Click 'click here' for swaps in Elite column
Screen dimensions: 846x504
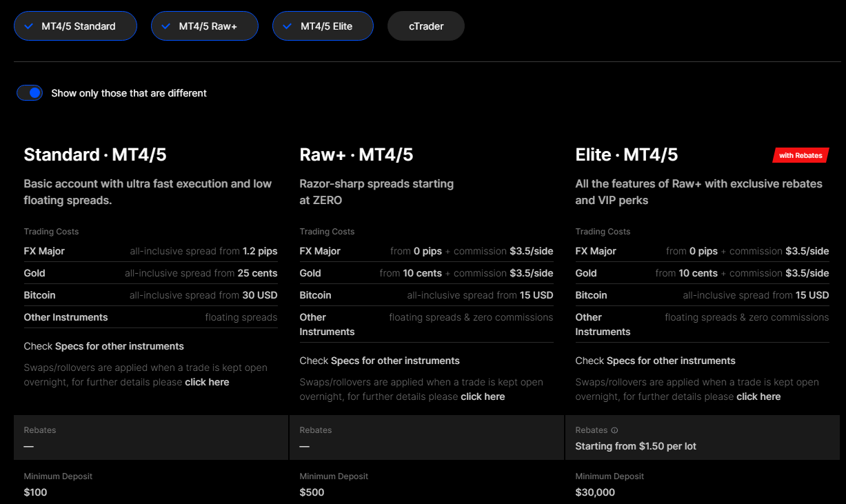758,396
